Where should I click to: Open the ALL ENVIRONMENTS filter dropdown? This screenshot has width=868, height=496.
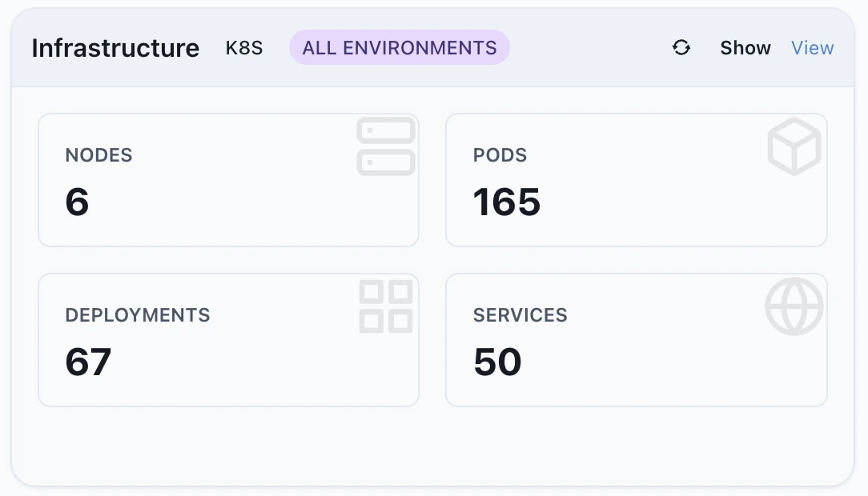(399, 47)
